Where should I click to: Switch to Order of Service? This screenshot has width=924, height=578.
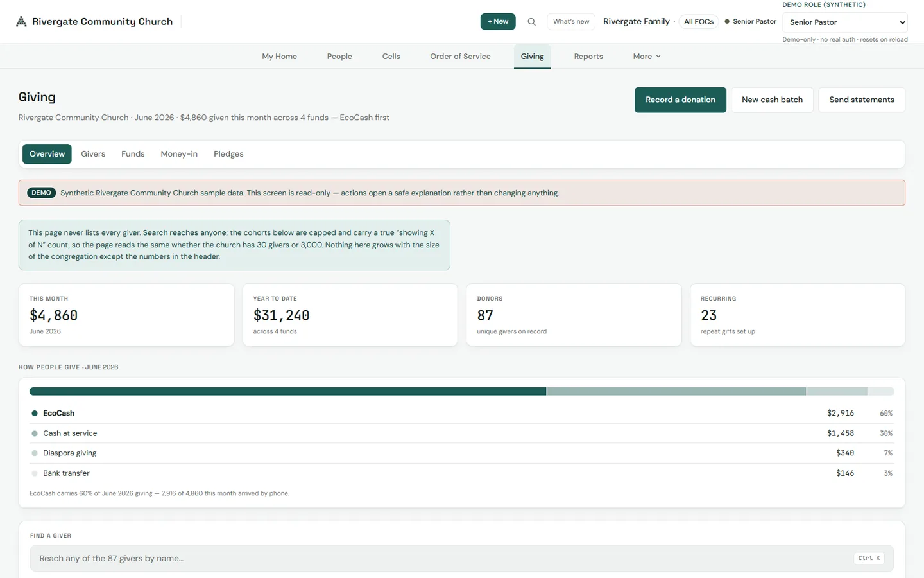460,57
